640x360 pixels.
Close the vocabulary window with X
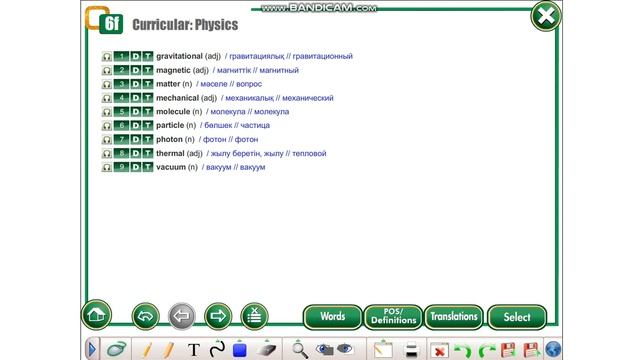point(546,16)
